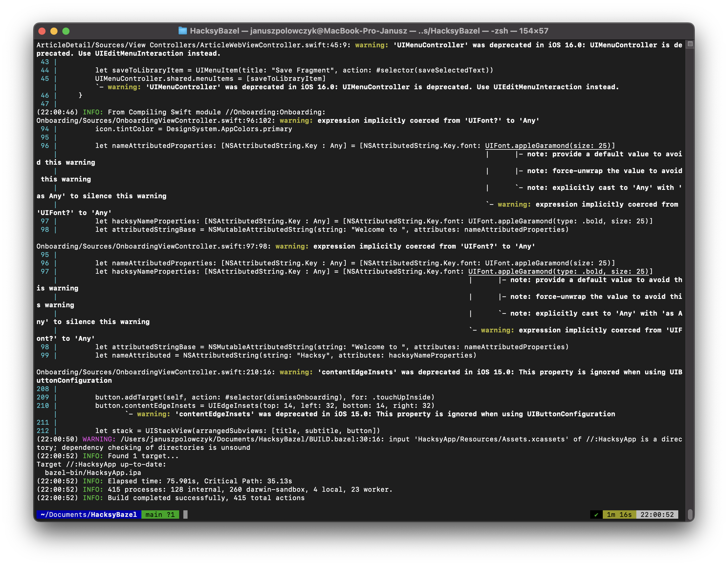Click the HacksyBazel folder icon in title bar
The width and height of the screenshot is (728, 566).
182,31
